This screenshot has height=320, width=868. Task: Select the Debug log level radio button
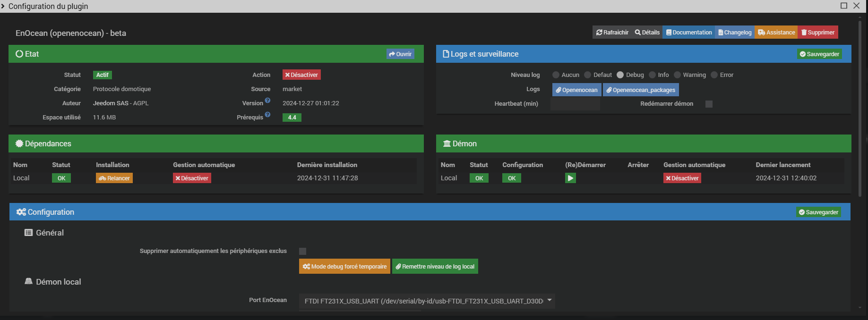coord(620,75)
